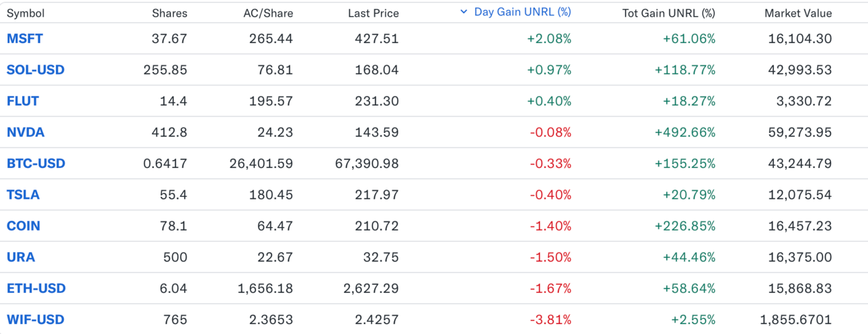
Task: Open the FLUT ticker link
Action: click(x=23, y=101)
